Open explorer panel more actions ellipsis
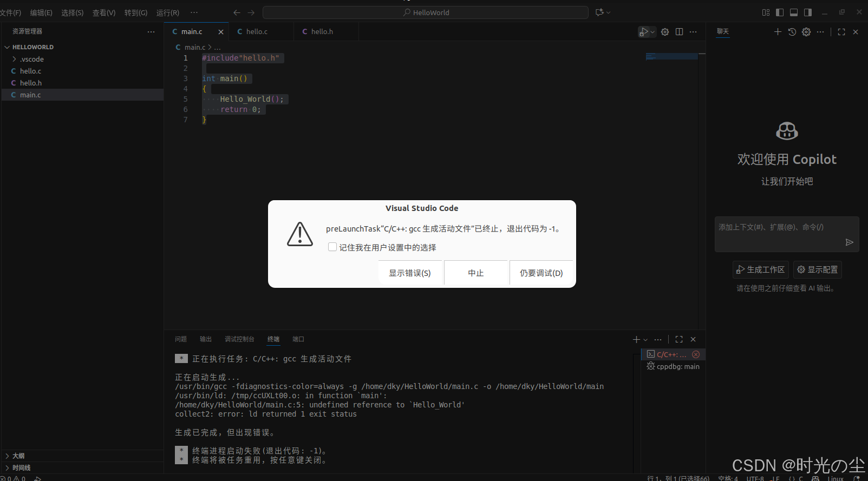 151,32
